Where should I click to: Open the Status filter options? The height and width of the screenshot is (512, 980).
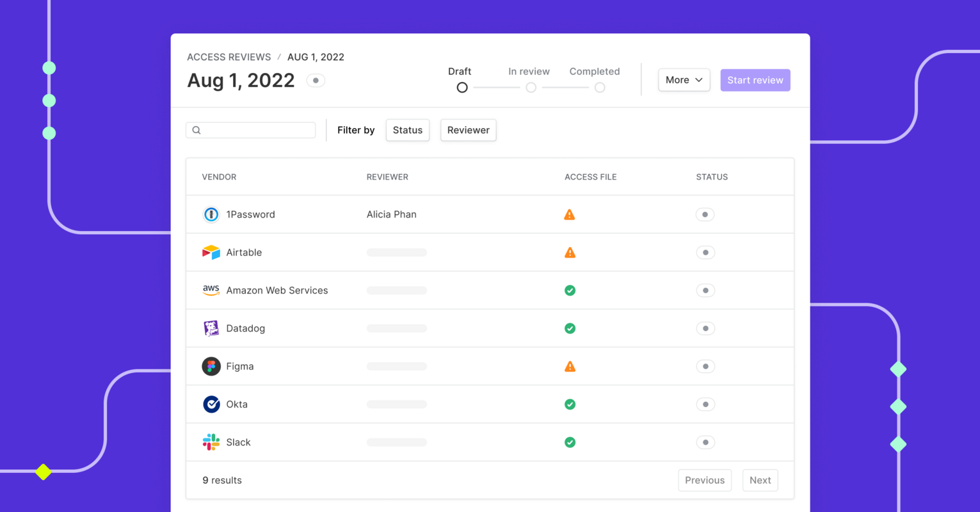click(x=407, y=130)
